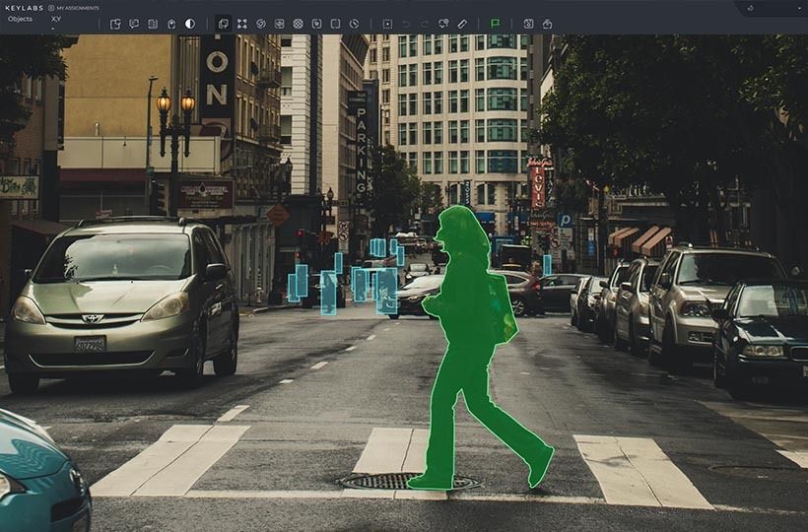Open My Assignments link
Image resolution: width=808 pixels, height=532 pixels.
pos(75,7)
